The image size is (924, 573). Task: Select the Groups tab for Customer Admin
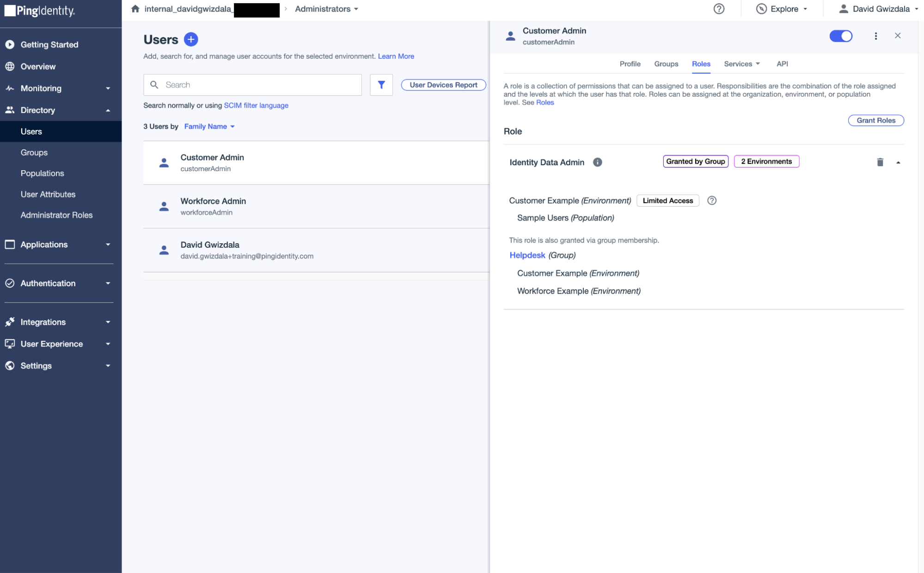665,63
